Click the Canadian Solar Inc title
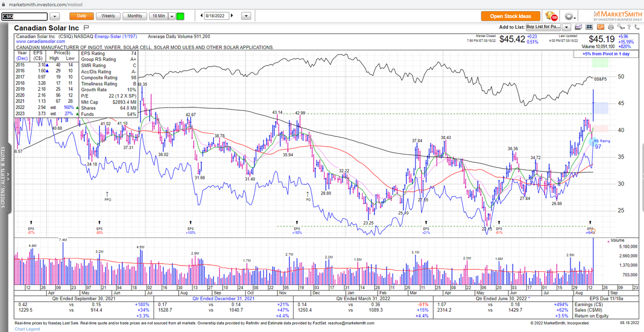This screenshot has width=644, height=332. [x=47, y=28]
